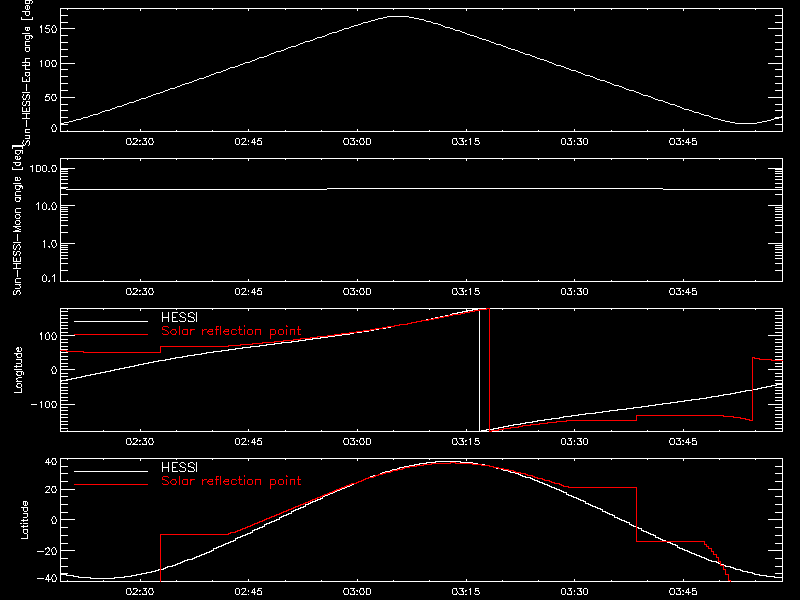Click 03:00 under the Latitude plot
The height and width of the screenshot is (600, 800).
click(357, 591)
